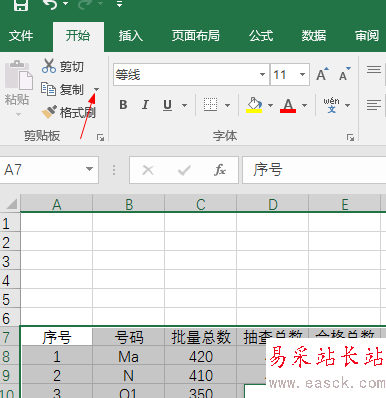Viewport: 386px width, 398px height.
Task: Expand the 复制 dropdown arrow
Action: (x=97, y=89)
